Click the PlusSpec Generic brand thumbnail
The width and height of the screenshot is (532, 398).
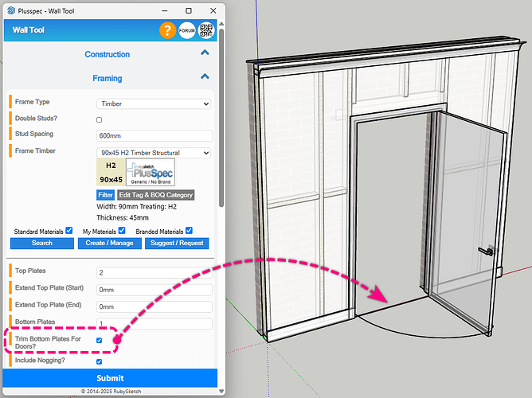[x=151, y=172]
